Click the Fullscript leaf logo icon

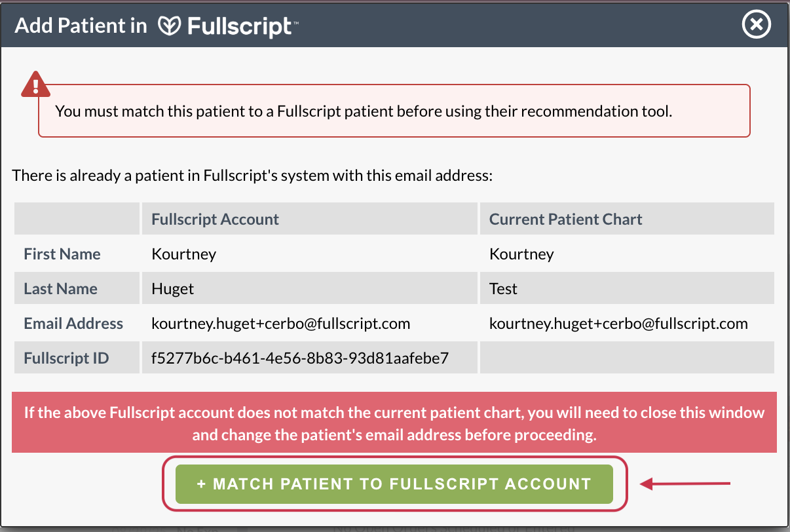pyautogui.click(x=169, y=26)
